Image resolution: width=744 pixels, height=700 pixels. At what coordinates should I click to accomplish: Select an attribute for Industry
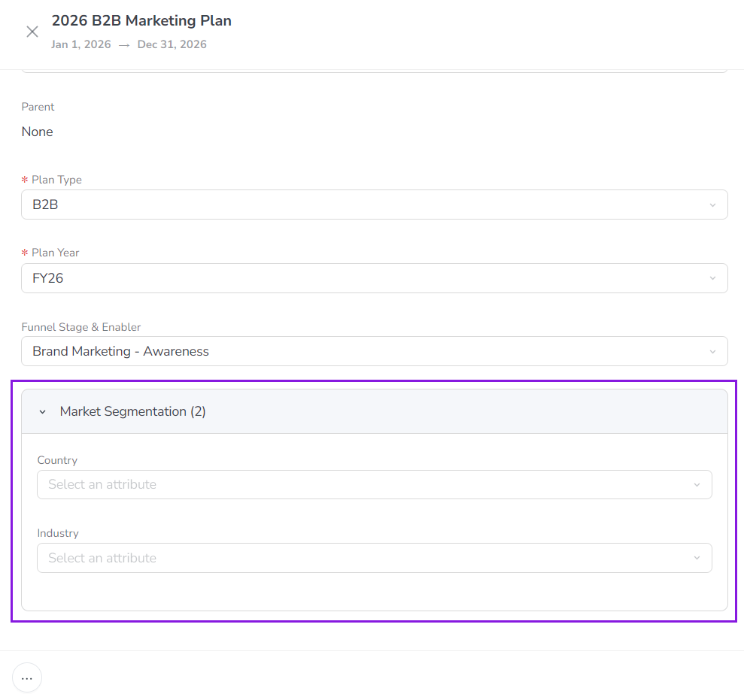(x=375, y=558)
